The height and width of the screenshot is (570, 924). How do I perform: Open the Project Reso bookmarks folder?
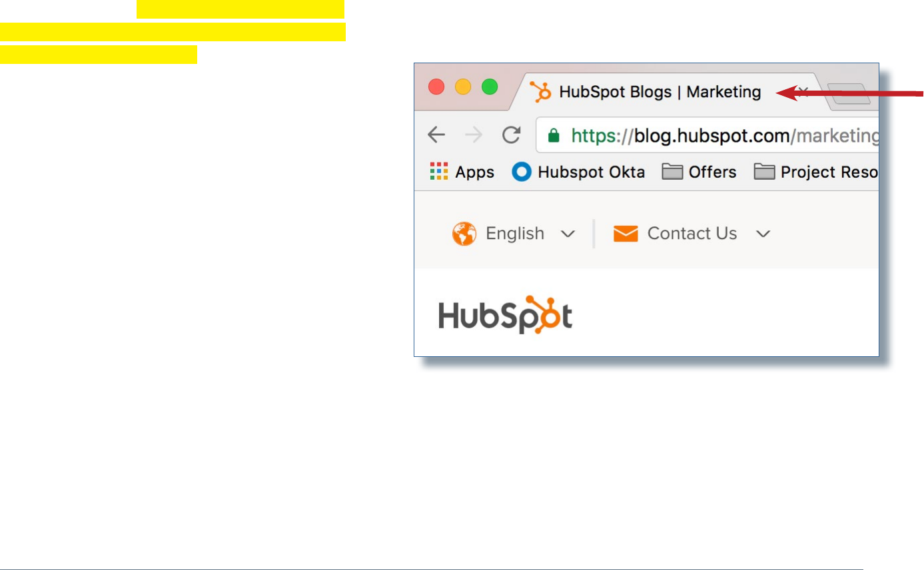(x=816, y=172)
